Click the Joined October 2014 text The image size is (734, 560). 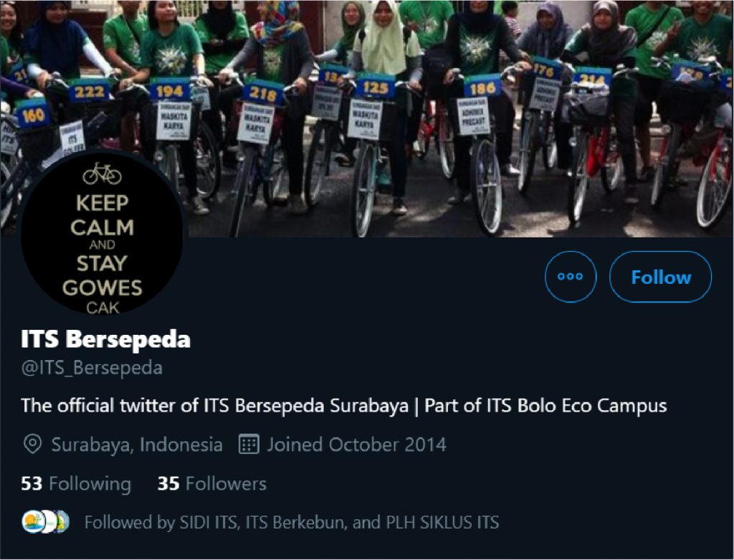[x=356, y=445]
